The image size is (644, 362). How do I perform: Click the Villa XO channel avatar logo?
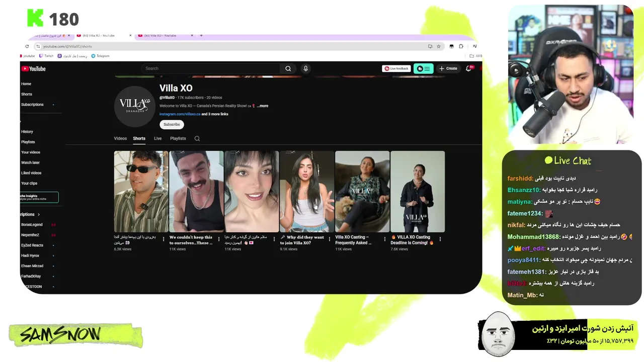134,106
